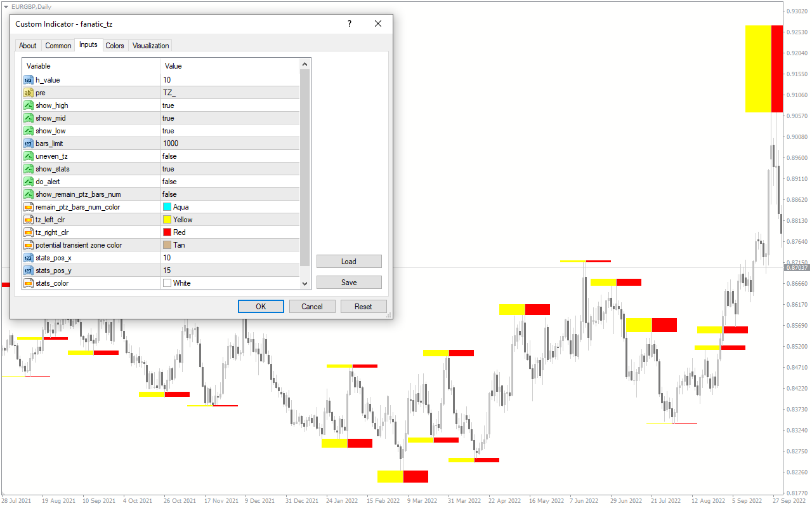Select the Tan color swatch
Image resolution: width=812 pixels, height=508 pixels.
coord(167,245)
